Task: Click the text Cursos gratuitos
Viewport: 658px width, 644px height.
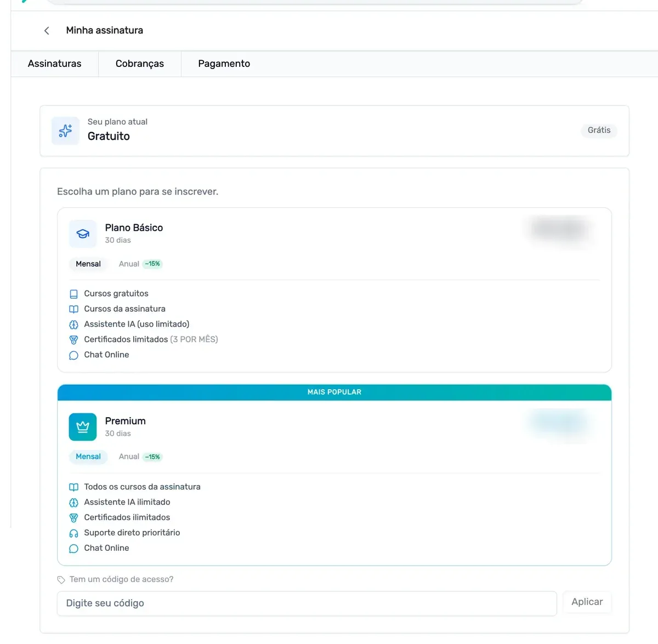Action: coord(116,294)
